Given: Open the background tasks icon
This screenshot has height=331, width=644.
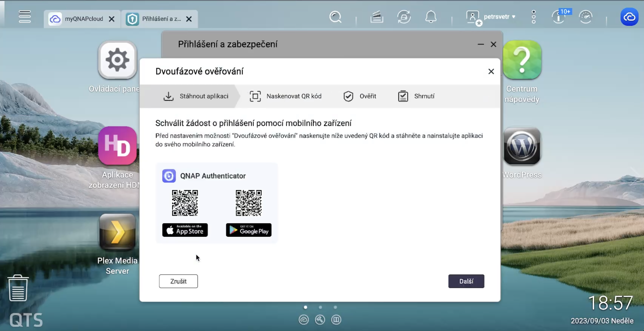Looking at the screenshot, I should coord(377,17).
